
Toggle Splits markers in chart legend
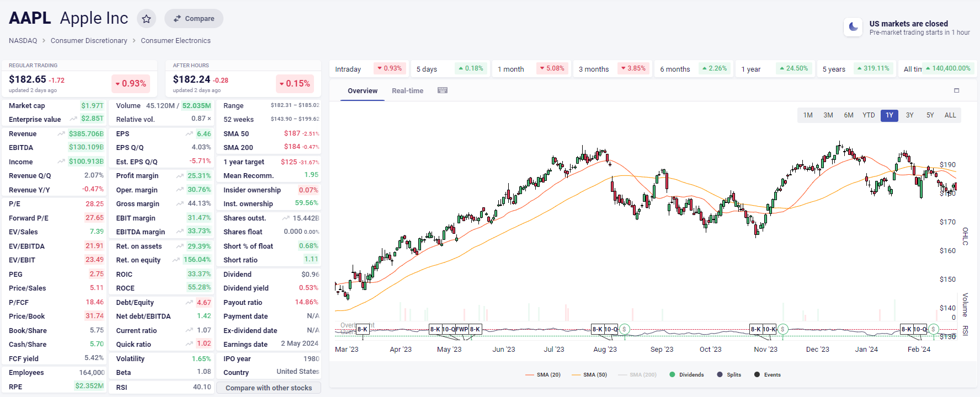point(729,375)
